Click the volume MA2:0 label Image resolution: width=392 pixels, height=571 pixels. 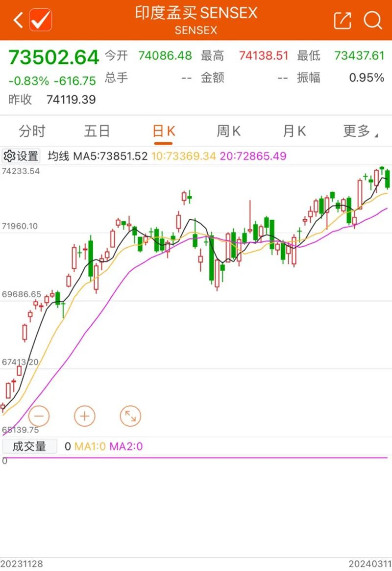click(x=126, y=446)
